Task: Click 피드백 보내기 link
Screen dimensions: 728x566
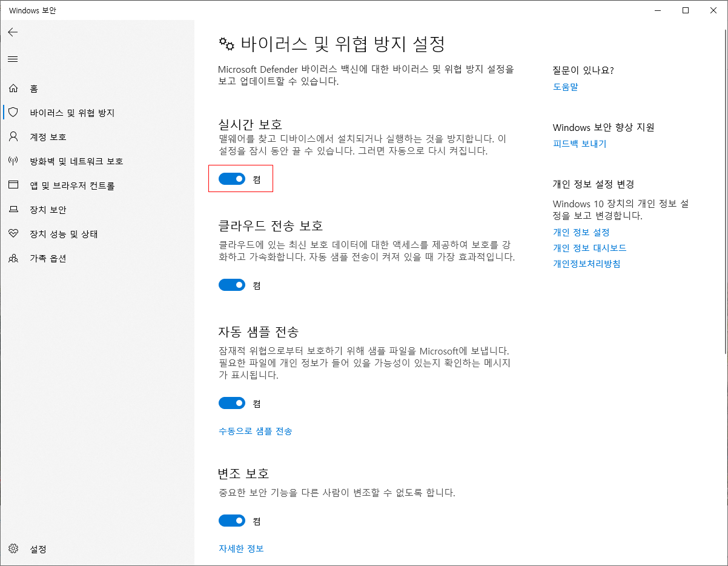Action: [x=580, y=144]
